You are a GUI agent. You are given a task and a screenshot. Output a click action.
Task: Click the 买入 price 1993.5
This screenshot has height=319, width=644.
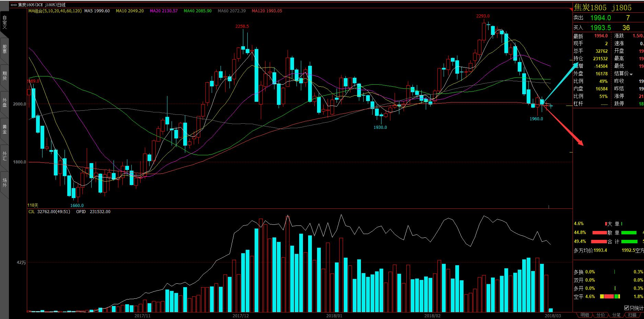[600, 28]
